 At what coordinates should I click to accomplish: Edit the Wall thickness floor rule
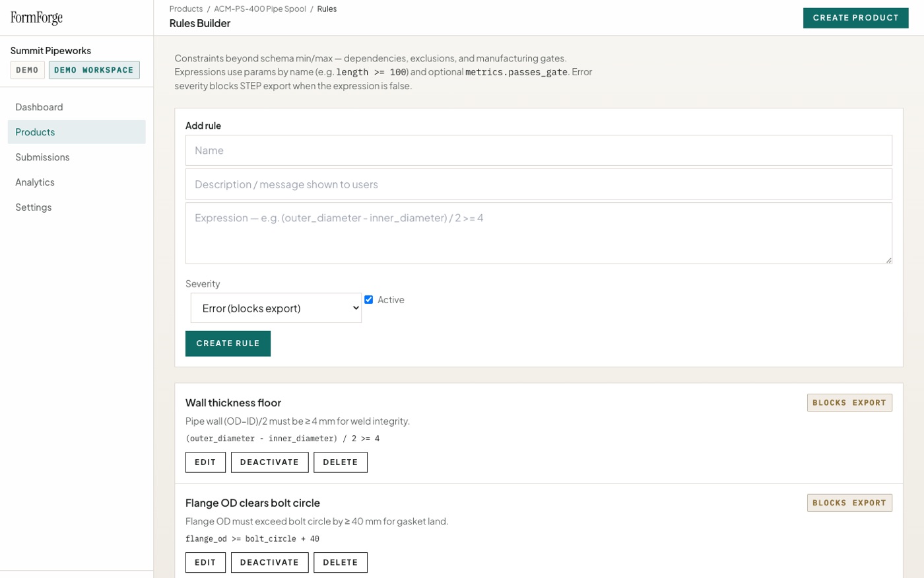coord(205,462)
